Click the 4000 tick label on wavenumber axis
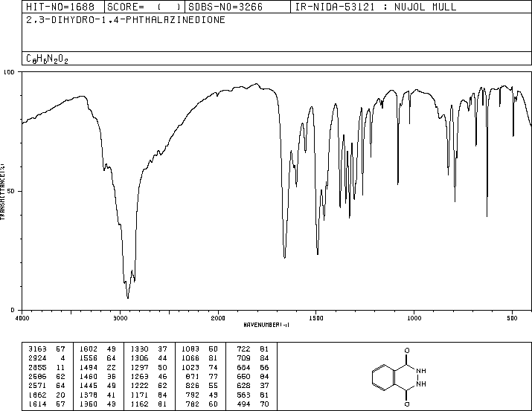532x411 pixels. (x=22, y=318)
